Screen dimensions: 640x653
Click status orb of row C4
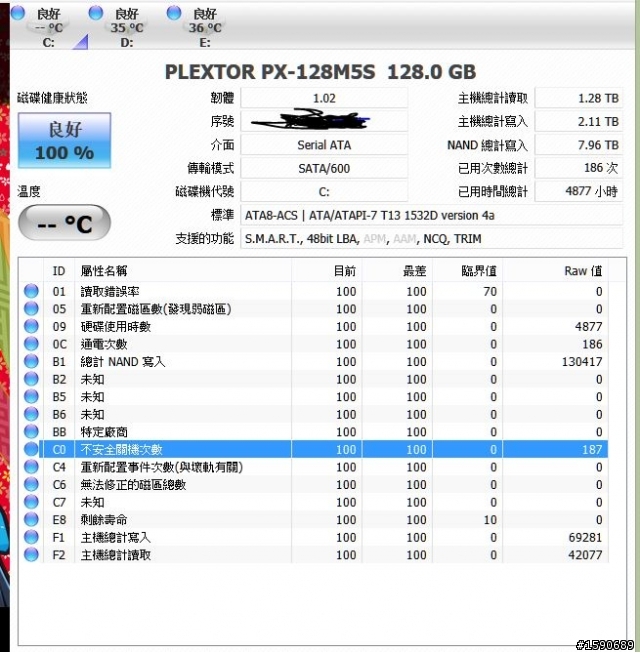(31, 467)
